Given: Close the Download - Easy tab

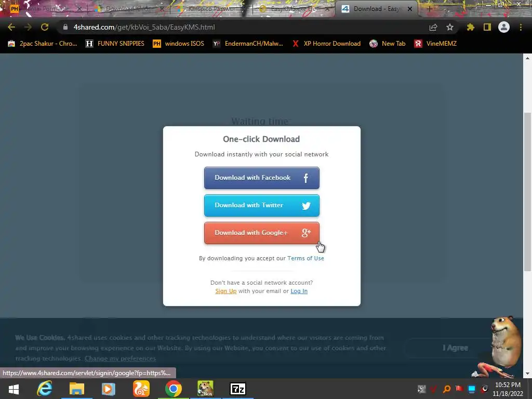Looking at the screenshot, I should (410, 9).
